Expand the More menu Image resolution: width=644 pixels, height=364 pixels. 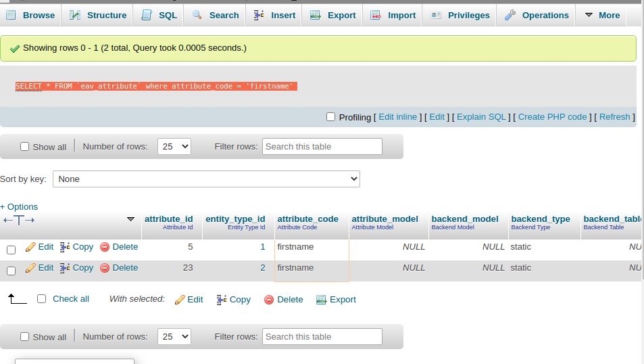(601, 15)
